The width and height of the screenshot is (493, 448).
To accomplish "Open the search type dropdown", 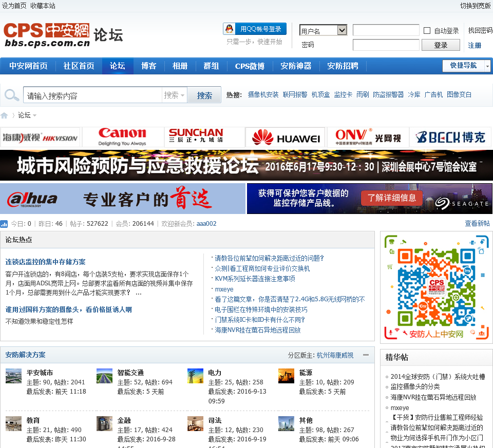I will point(174,95).
